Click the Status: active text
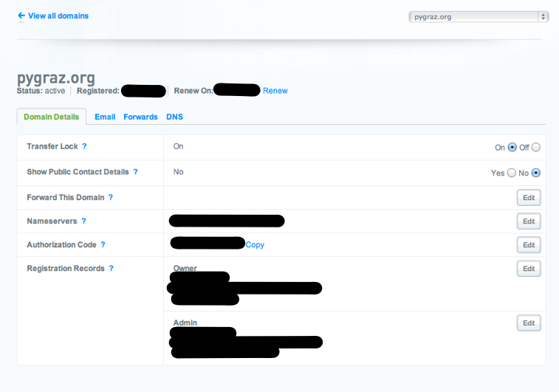The height and width of the screenshot is (392, 559). tap(41, 91)
